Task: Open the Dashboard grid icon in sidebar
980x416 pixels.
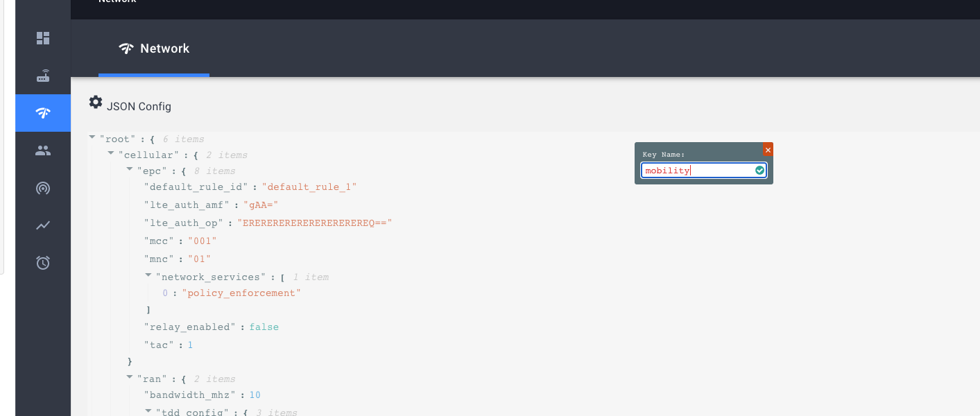Action: pos(42,38)
